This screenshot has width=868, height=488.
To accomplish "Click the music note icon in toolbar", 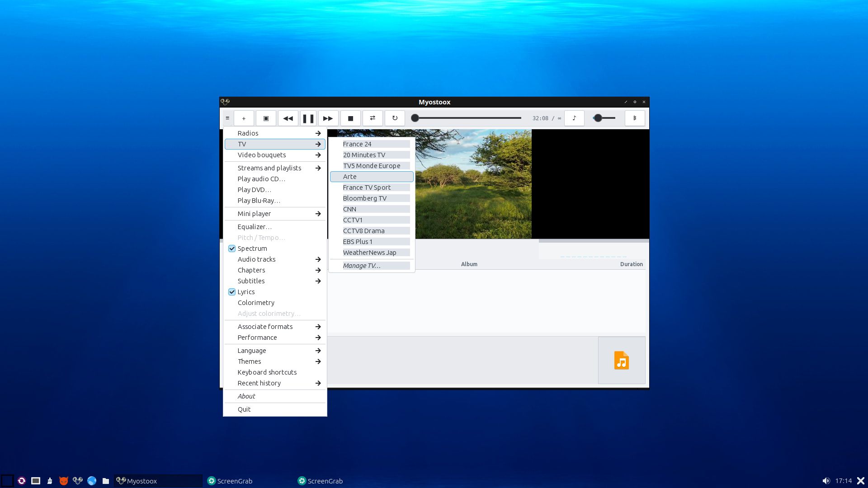I will 574,118.
